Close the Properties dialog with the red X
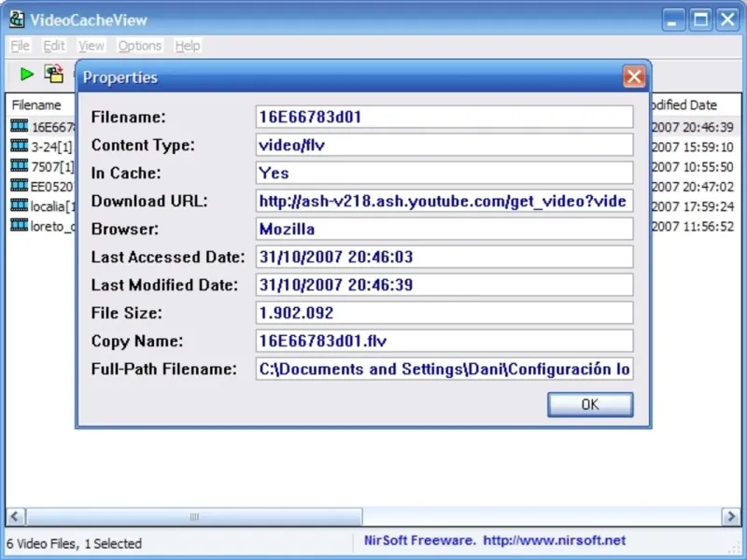Screen dimensions: 747x560 click(x=634, y=77)
